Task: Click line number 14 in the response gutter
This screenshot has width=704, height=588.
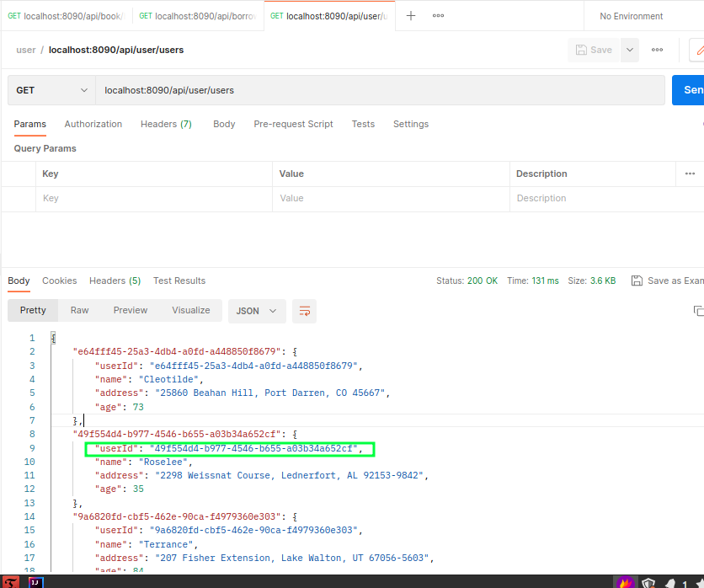Action: (29, 516)
